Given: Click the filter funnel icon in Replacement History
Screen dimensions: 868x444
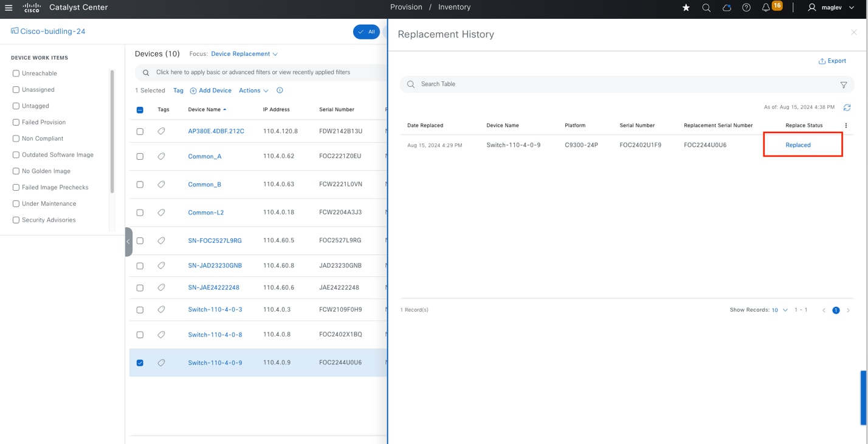Looking at the screenshot, I should 844,85.
